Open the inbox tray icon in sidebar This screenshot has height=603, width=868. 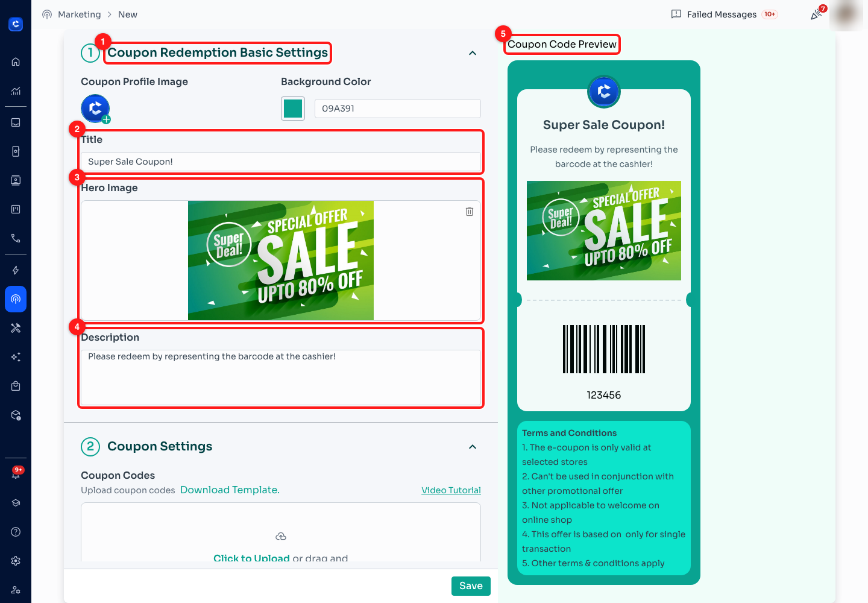point(16,122)
